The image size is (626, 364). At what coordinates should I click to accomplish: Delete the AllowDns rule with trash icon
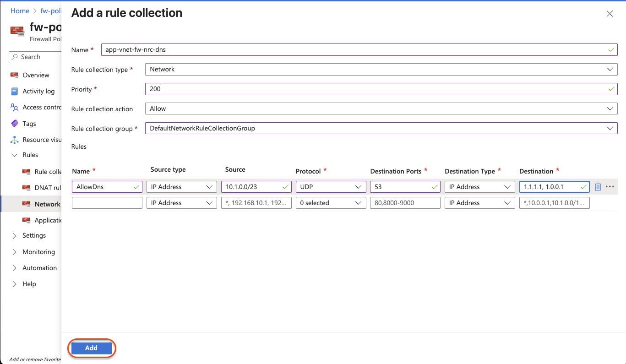click(x=598, y=187)
